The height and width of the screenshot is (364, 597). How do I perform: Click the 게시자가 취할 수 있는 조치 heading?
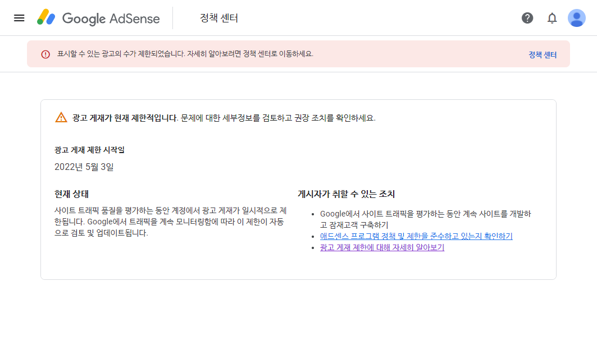coord(346,194)
